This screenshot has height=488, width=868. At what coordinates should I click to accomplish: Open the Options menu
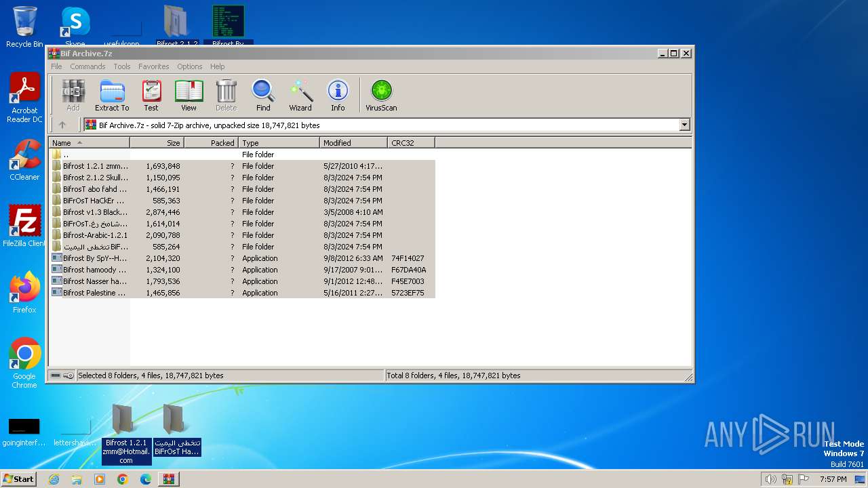(190, 66)
